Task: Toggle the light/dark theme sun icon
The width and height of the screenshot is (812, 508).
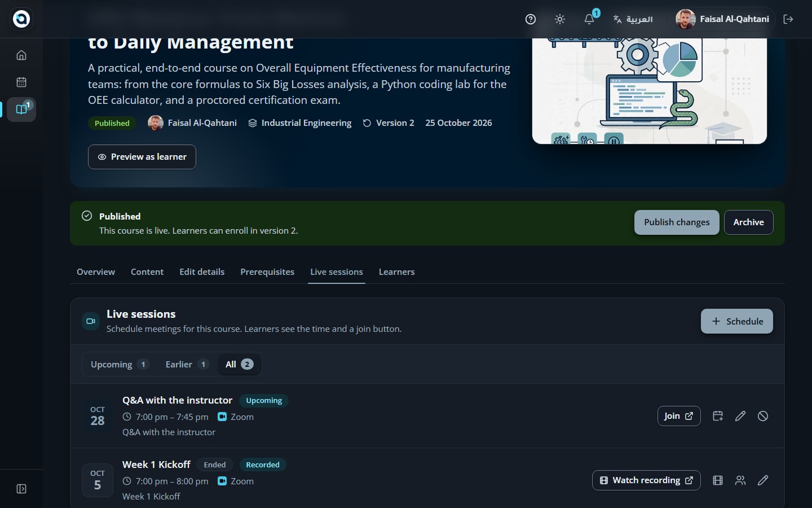Action: click(560, 19)
